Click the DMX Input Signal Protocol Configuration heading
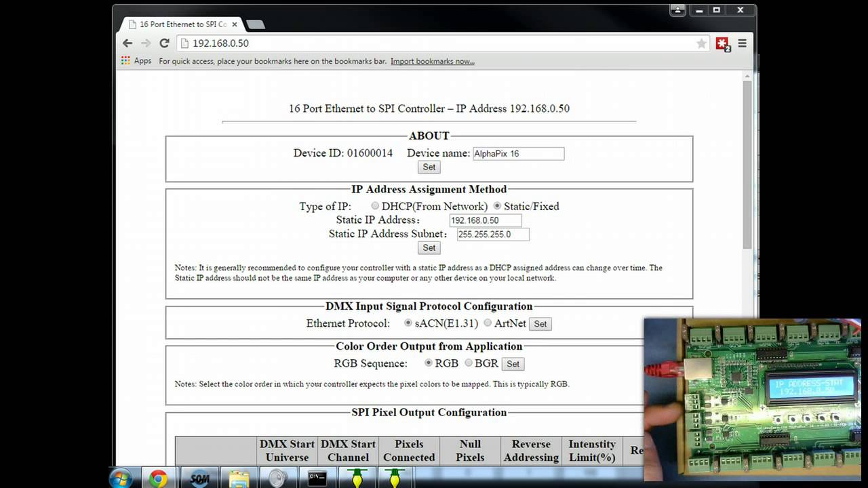The width and height of the screenshot is (868, 488). point(429,306)
